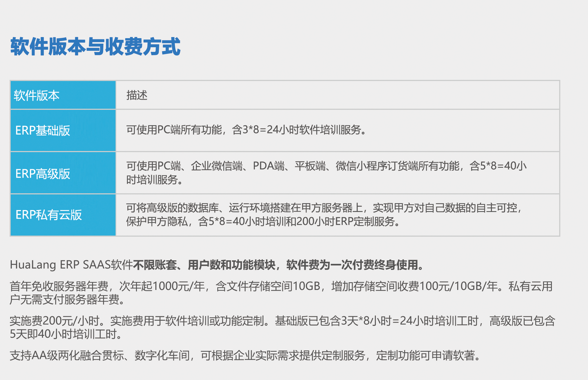This screenshot has height=380, width=588.
Task: Click the ERP私有云版 row label
Action: (49, 215)
